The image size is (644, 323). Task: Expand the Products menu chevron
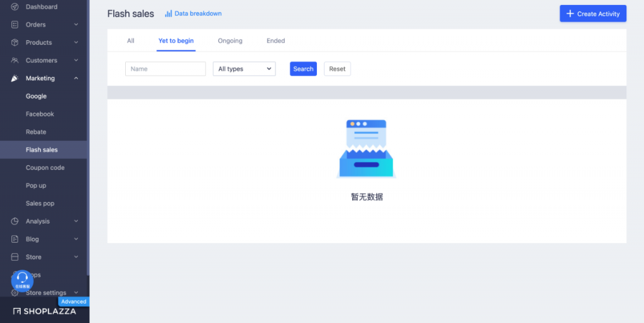click(76, 42)
